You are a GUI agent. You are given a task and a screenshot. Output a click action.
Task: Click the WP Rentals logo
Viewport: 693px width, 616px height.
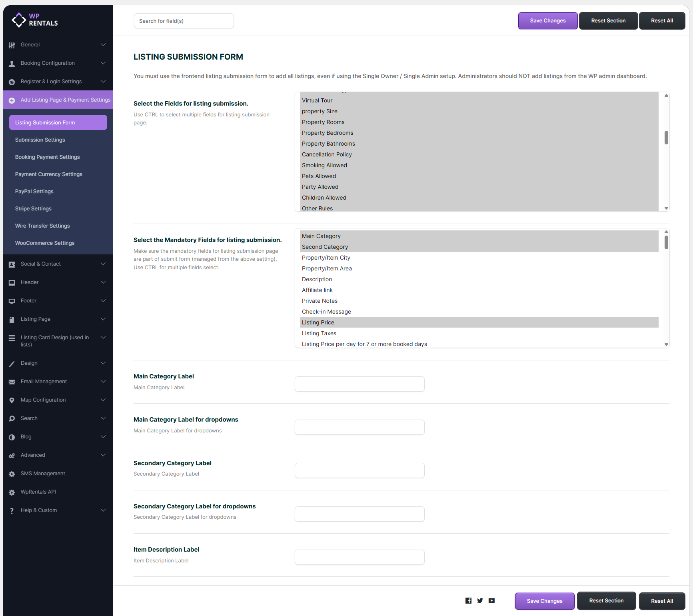35,20
